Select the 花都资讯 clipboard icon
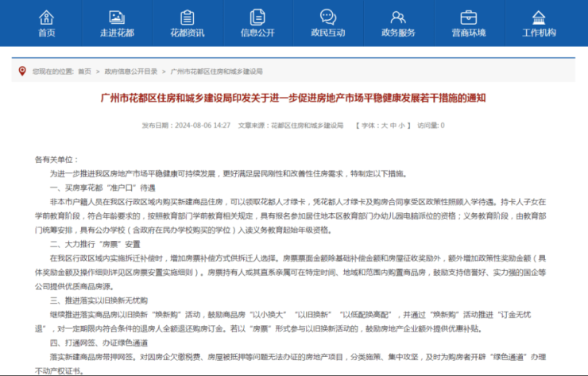 [187, 17]
